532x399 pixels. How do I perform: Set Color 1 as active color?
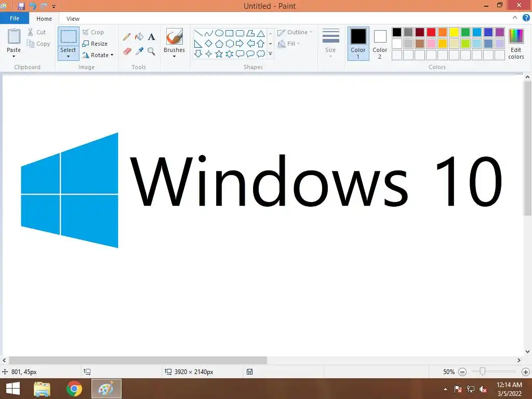(358, 44)
